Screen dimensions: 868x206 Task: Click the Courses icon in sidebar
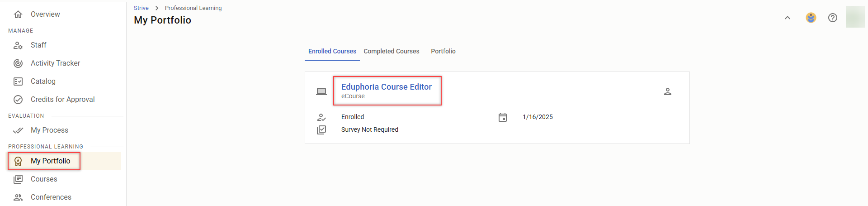click(18, 179)
